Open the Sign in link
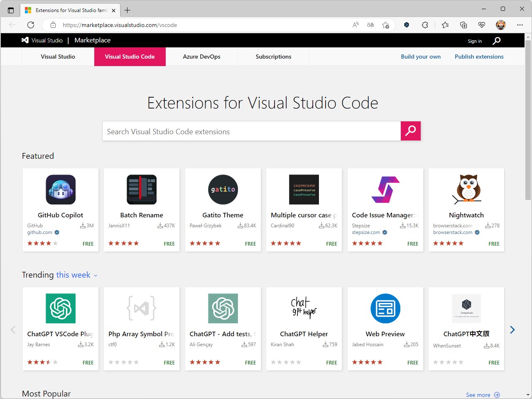 click(474, 41)
